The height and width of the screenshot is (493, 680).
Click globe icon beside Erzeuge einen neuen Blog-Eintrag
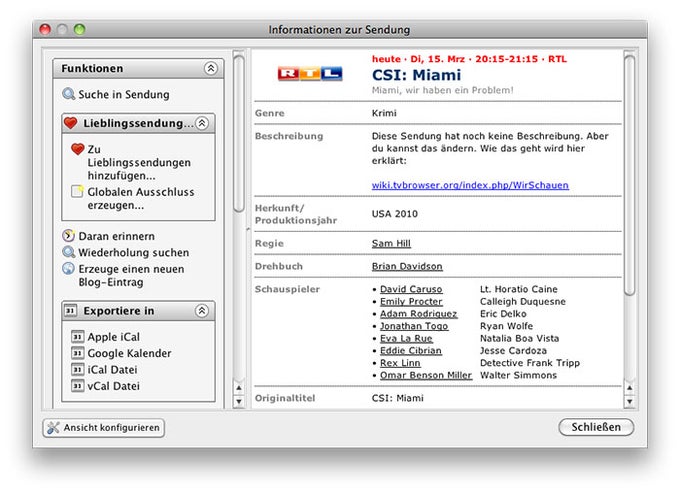click(x=69, y=269)
